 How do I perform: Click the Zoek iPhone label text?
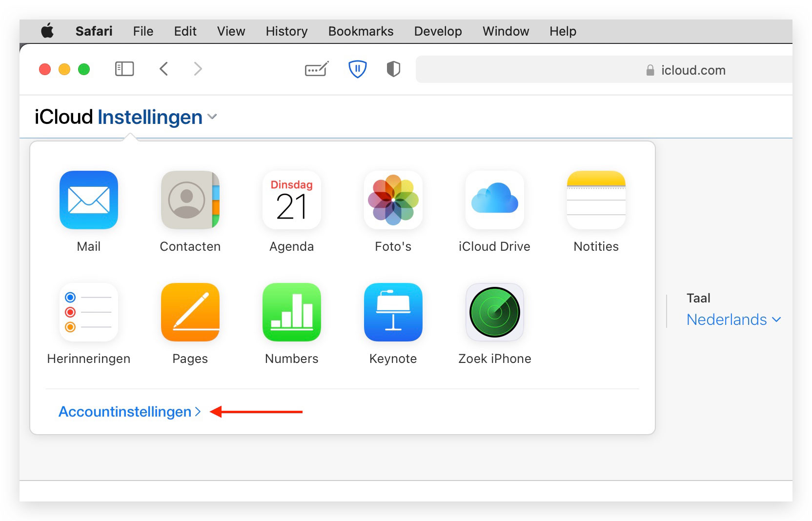[495, 359]
